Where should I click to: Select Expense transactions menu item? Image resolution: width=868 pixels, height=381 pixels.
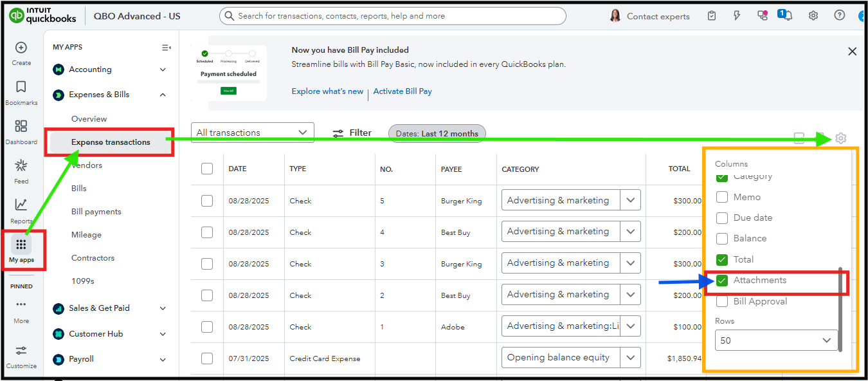click(x=111, y=142)
